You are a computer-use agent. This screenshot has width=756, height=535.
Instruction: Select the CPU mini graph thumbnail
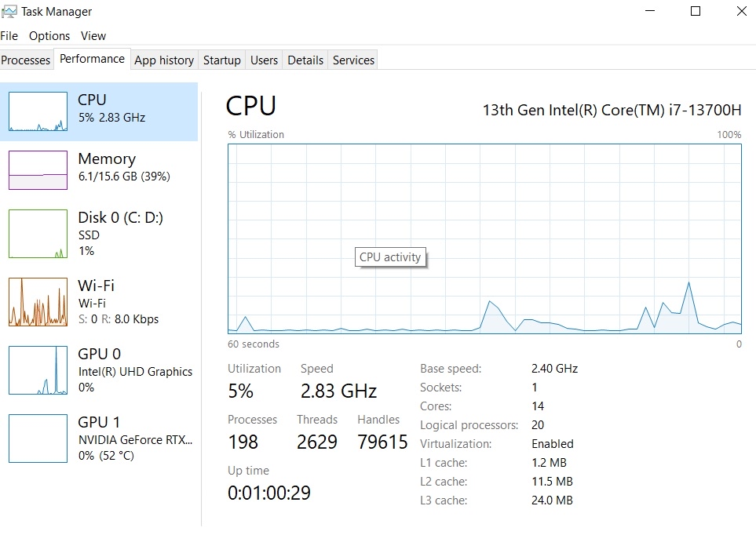(x=38, y=111)
